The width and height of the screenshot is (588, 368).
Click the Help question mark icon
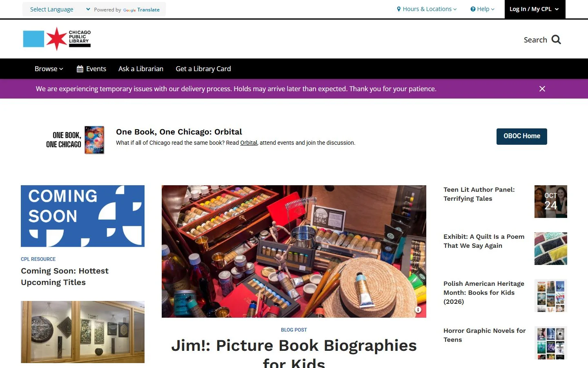[x=473, y=9]
